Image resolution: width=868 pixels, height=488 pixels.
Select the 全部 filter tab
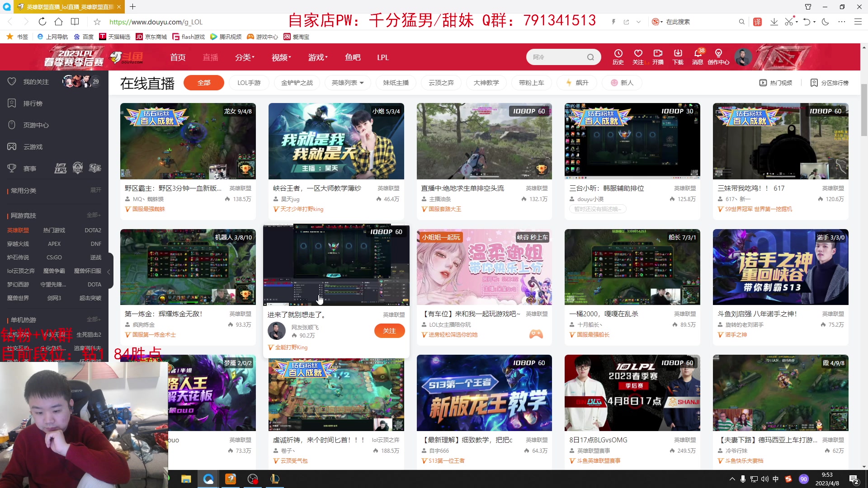tap(204, 83)
